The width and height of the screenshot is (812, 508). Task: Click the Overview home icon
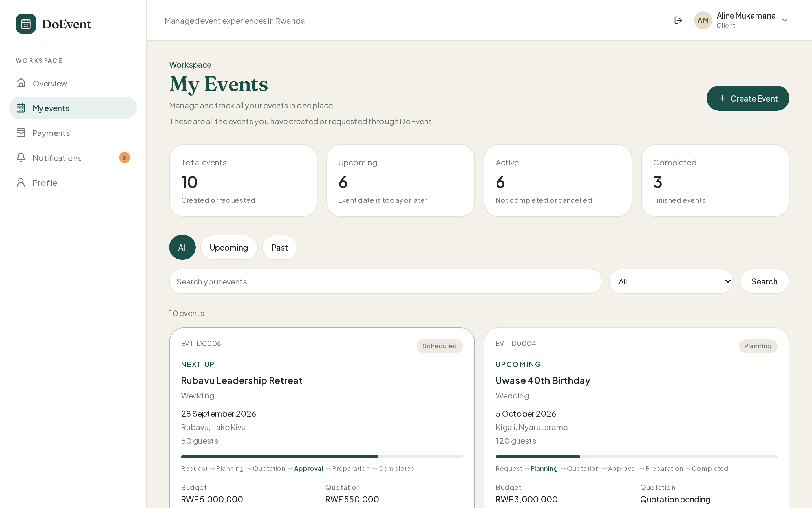(21, 83)
